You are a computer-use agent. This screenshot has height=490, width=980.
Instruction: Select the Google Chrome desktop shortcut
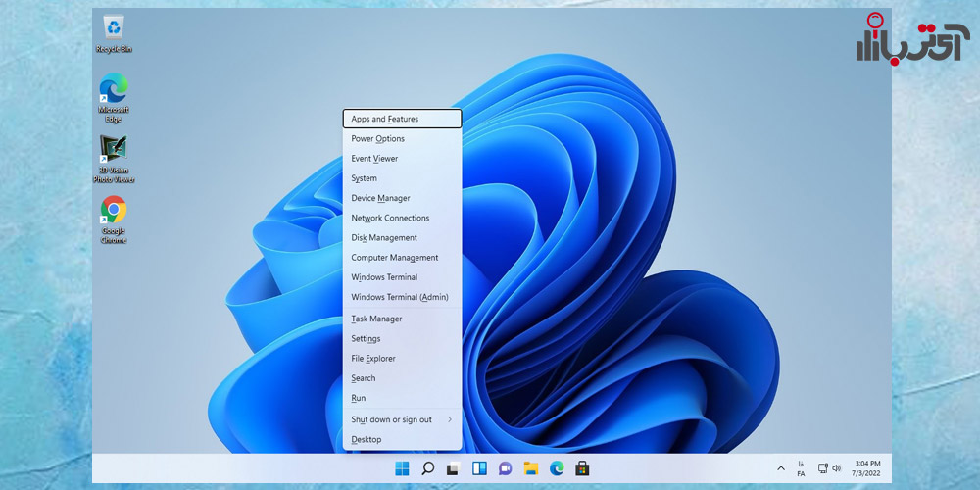[114, 220]
